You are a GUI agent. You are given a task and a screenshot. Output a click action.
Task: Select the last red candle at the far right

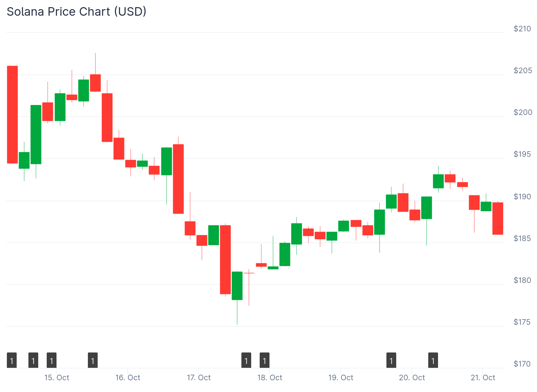[498, 218]
